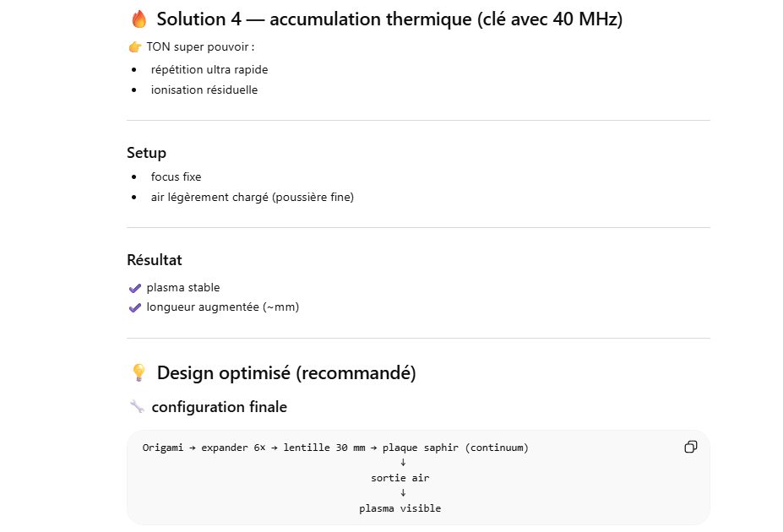
Task: Click the configuration finale subheading
Action: tap(219, 407)
